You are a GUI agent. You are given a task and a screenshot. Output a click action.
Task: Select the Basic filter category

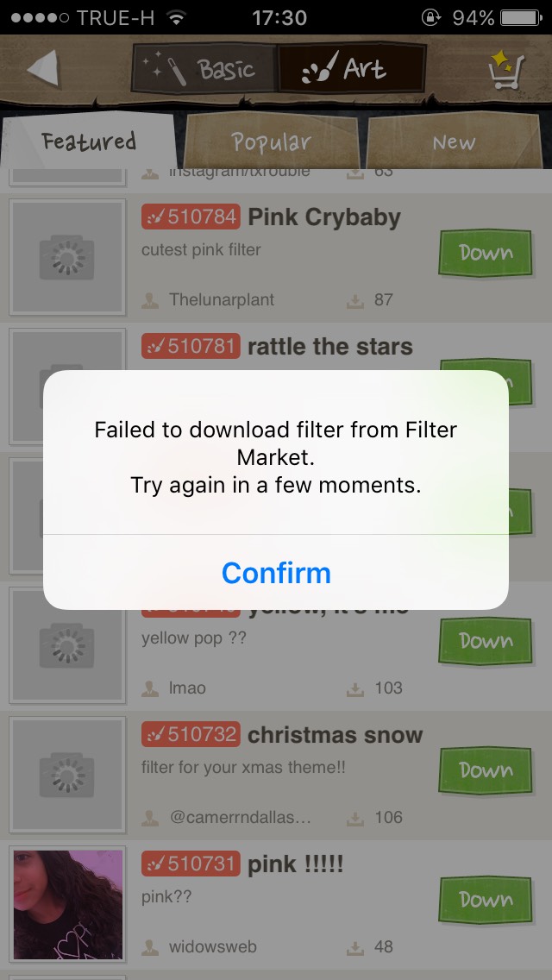tap(204, 69)
